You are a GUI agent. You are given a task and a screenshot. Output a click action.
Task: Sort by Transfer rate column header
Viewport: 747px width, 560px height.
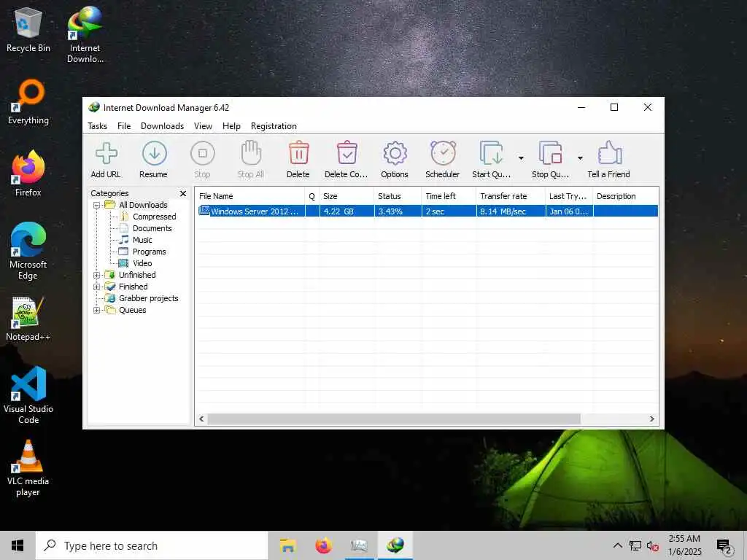[510, 196]
